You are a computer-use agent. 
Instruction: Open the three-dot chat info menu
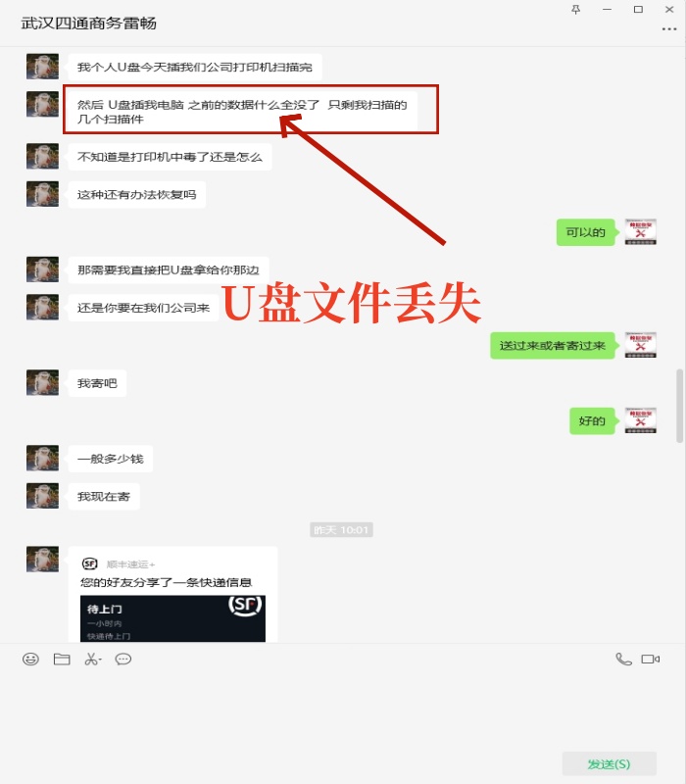point(669,29)
